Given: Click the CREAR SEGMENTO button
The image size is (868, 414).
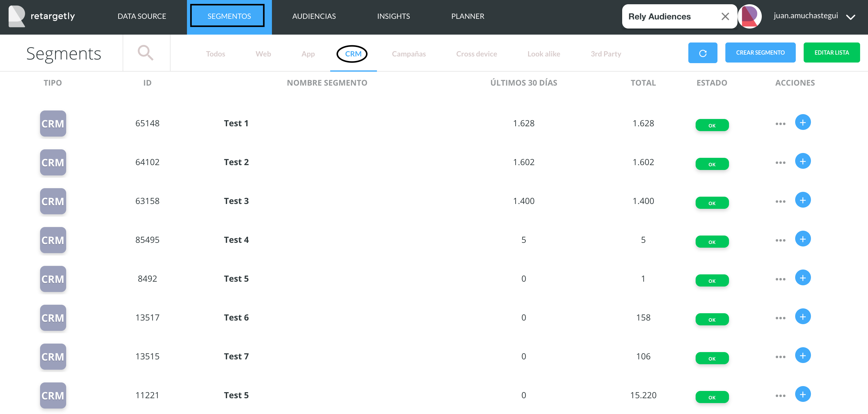Looking at the screenshot, I should pos(760,53).
